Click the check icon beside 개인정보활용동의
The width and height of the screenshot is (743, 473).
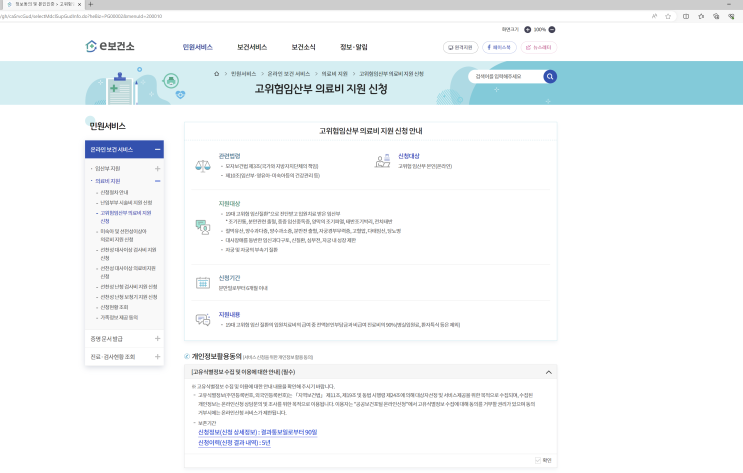(x=187, y=356)
